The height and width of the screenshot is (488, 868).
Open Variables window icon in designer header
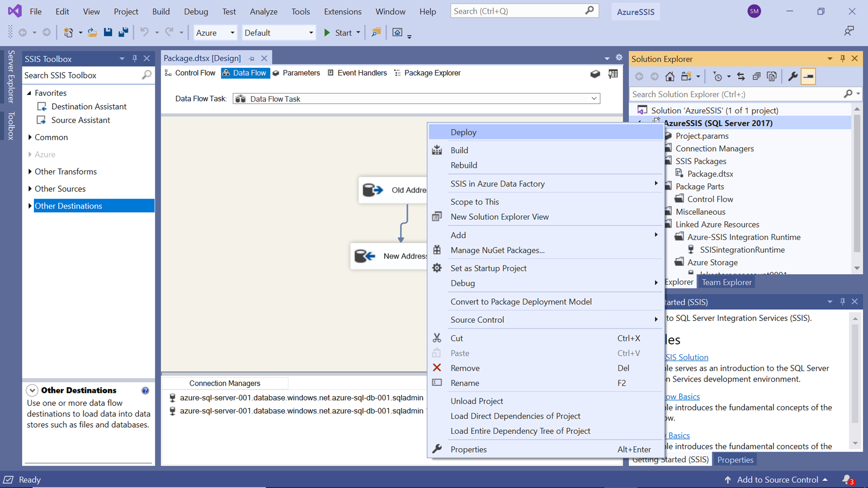coord(613,74)
